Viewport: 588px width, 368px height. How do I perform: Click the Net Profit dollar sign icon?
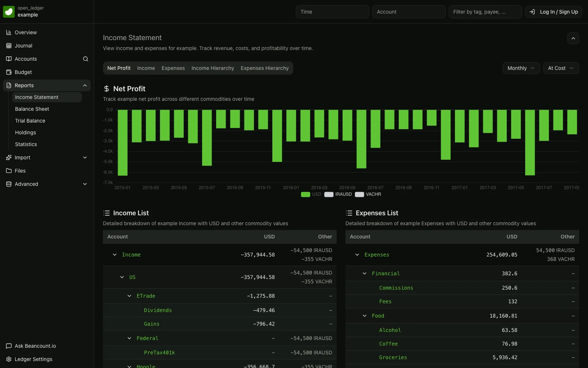107,89
